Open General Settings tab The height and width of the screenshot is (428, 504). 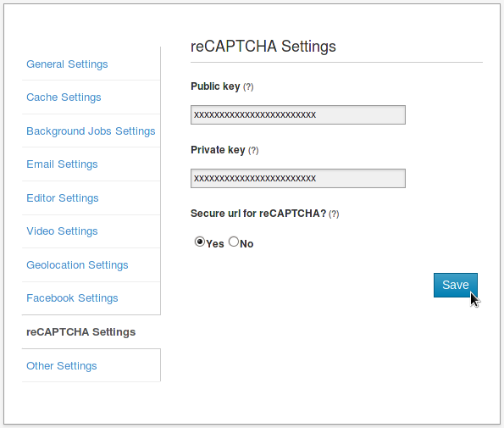point(67,64)
